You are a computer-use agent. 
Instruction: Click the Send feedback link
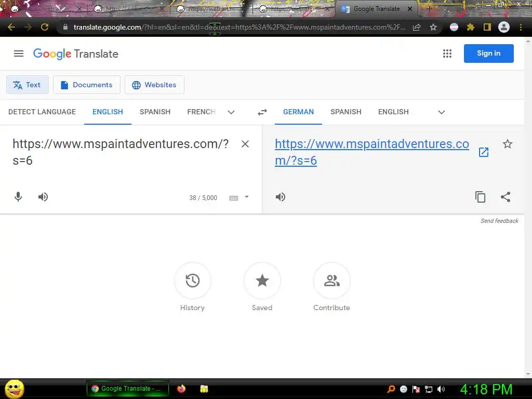499,221
